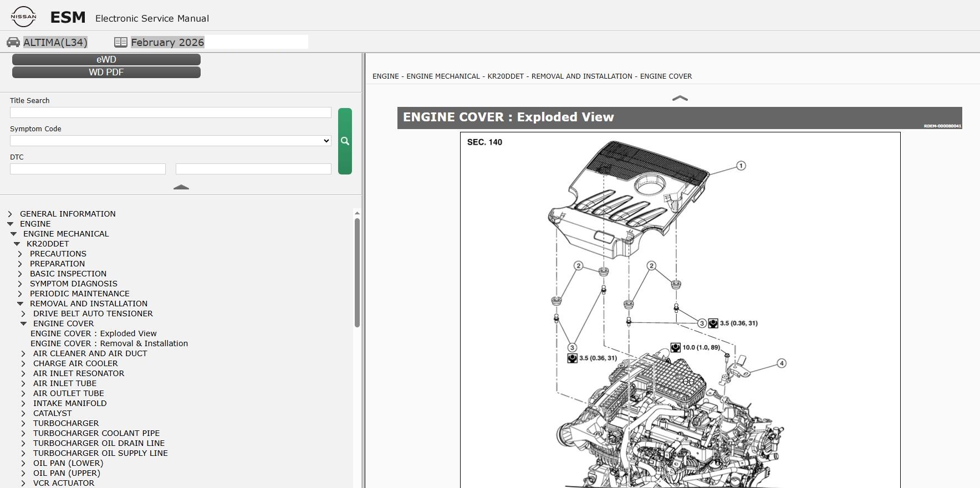
Task: Click callout number 1 in the diagram
Action: point(741,166)
